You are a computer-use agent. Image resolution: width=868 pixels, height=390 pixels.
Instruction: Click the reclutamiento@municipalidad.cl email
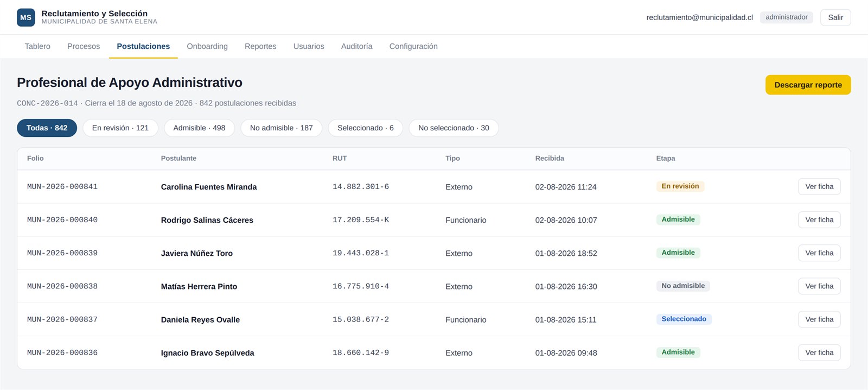(699, 17)
